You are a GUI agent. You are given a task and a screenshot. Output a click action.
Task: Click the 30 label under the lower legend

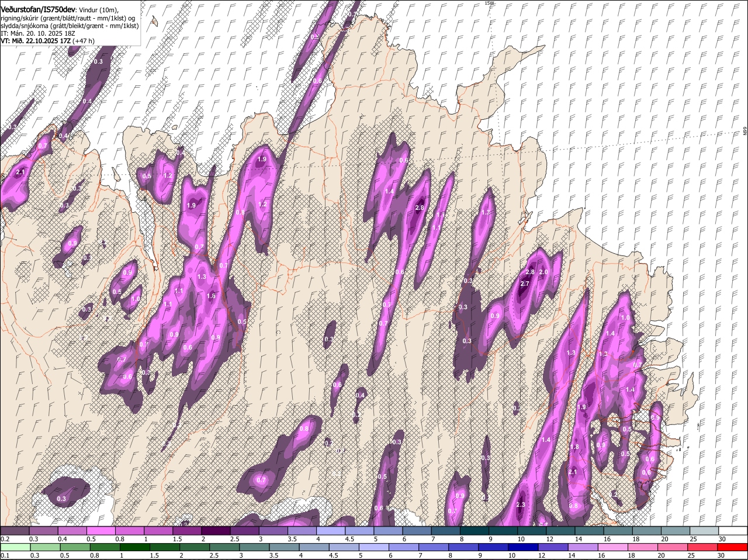point(722,556)
